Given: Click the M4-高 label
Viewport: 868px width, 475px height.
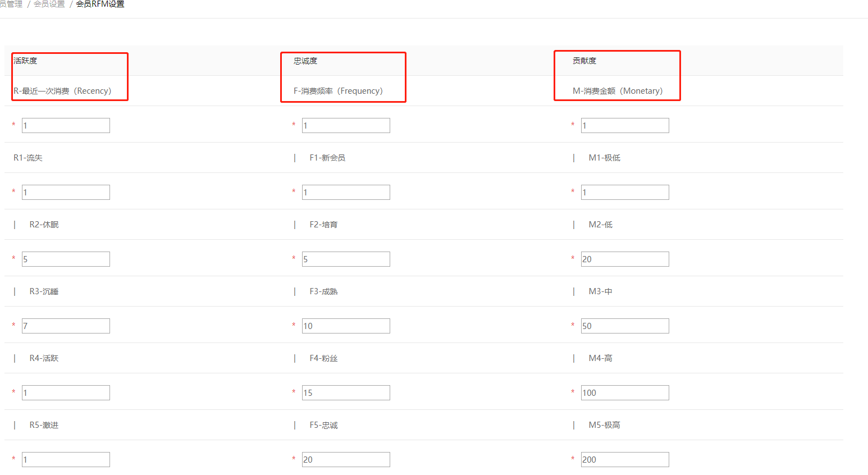Looking at the screenshot, I should 600,358.
